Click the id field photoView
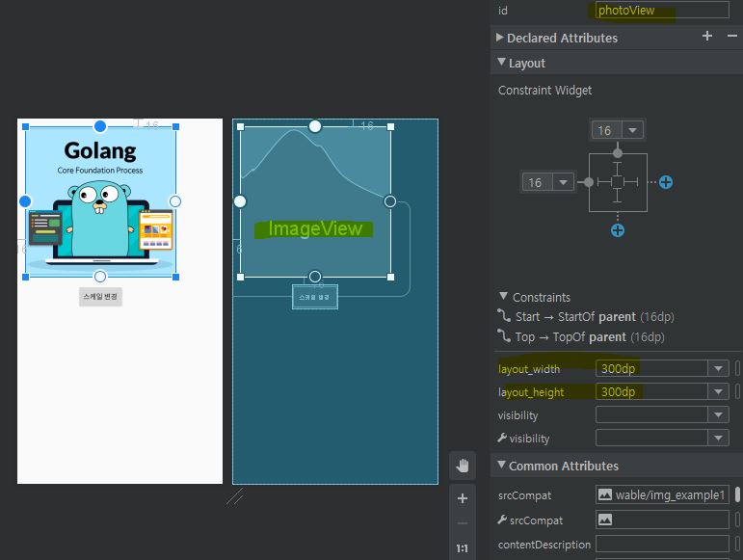Screen dimensions: 743x560 [x=662, y=10]
